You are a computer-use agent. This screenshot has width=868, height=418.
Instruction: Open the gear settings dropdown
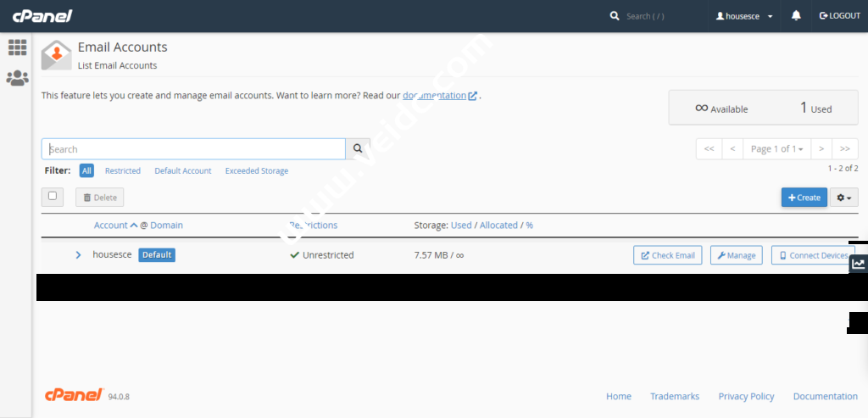pos(844,198)
